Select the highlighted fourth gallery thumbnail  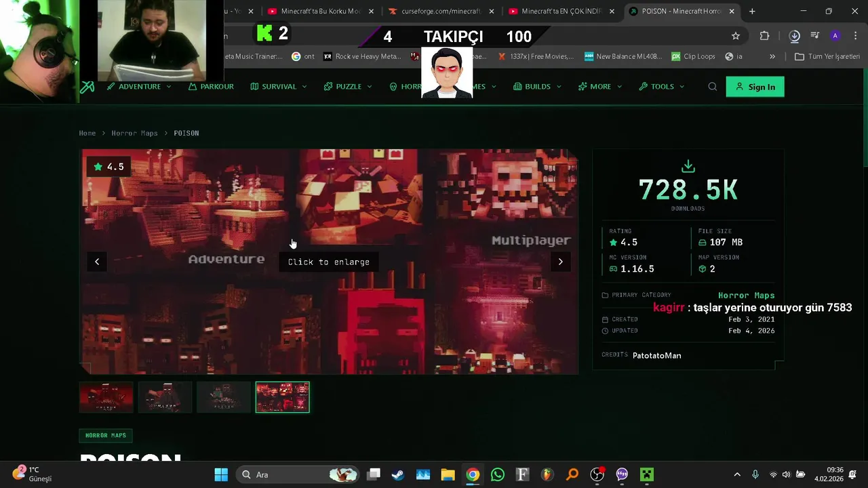pos(282,397)
